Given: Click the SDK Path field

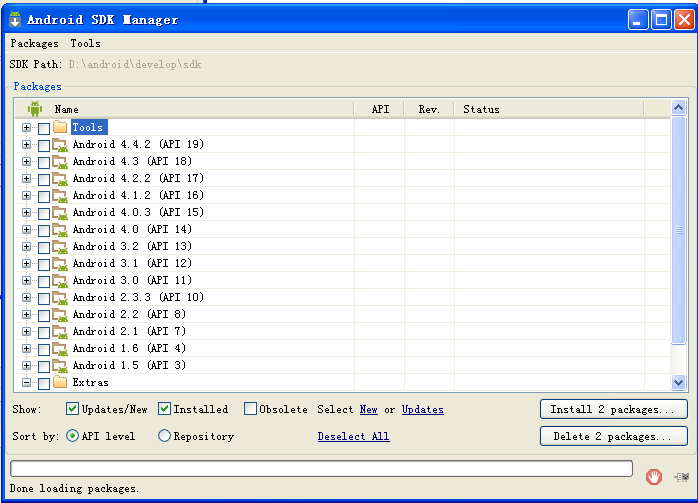Looking at the screenshot, I should 135,64.
